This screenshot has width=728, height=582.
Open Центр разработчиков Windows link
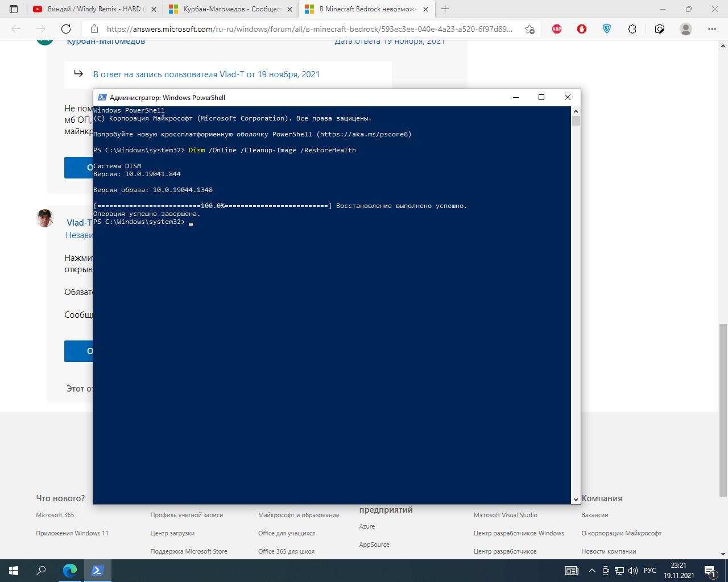click(x=519, y=533)
